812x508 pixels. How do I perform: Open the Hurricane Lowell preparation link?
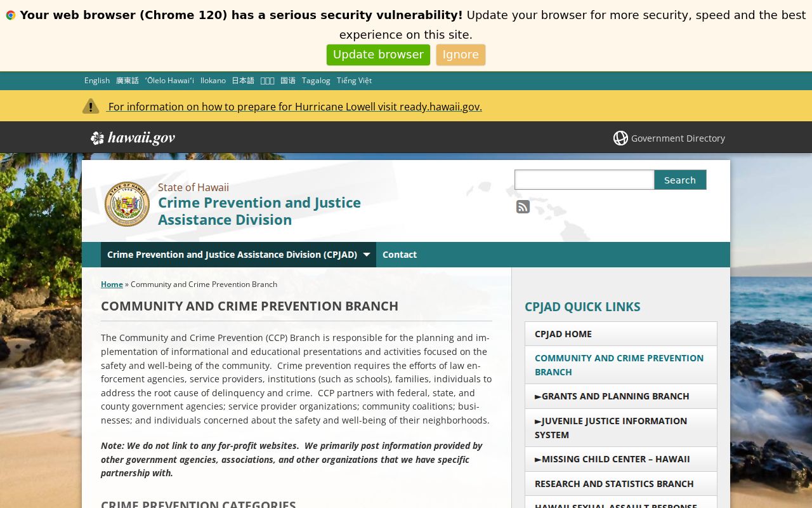tap(295, 107)
